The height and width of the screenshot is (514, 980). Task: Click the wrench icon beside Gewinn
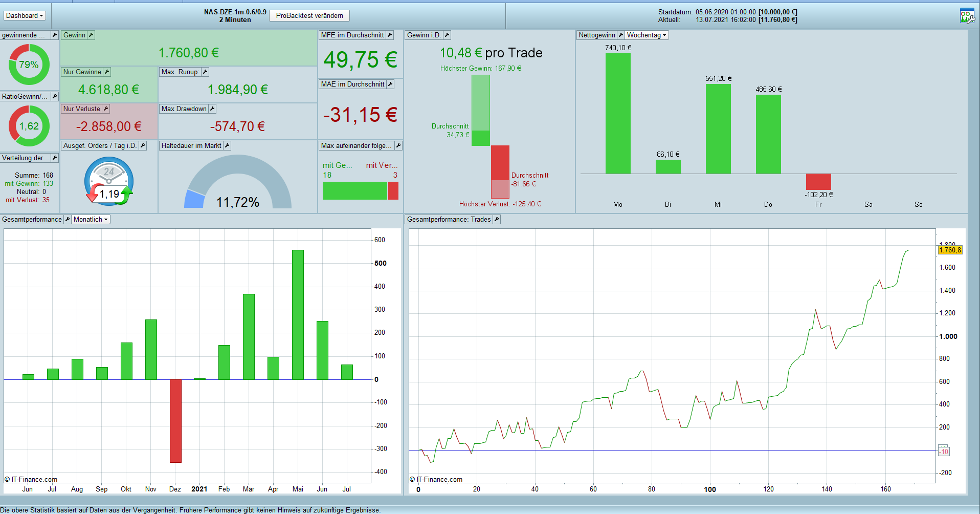click(91, 35)
